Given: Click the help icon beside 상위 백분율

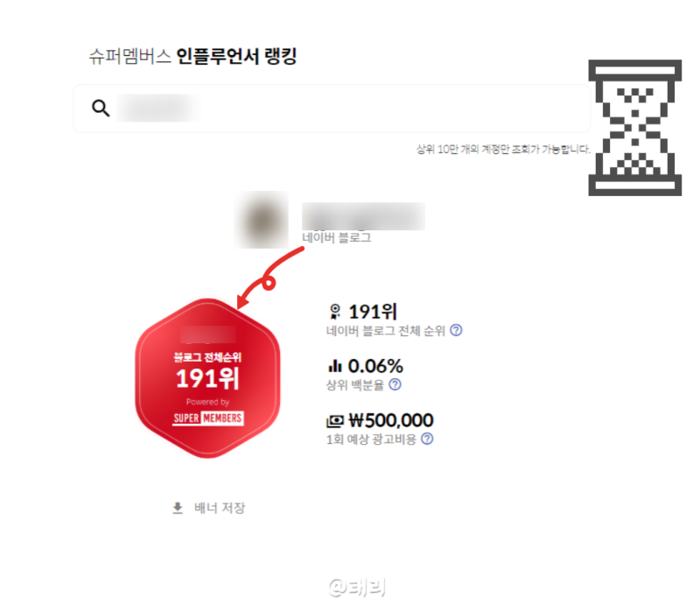Looking at the screenshot, I should pyautogui.click(x=395, y=384).
